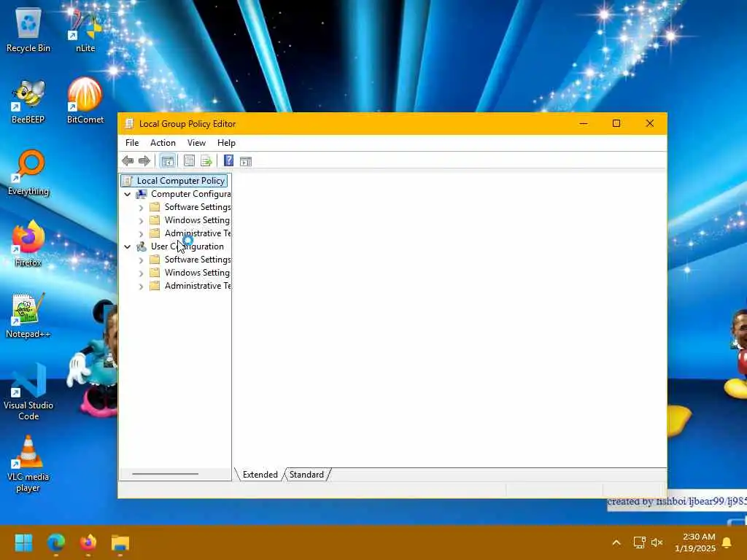Select the Everything search desktop shortcut

28,172
